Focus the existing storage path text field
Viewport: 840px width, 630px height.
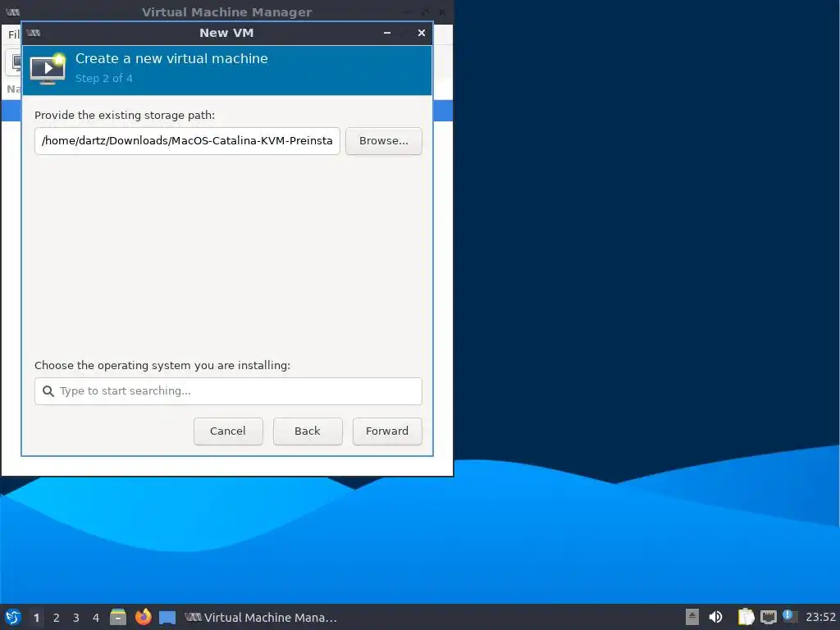[187, 141]
